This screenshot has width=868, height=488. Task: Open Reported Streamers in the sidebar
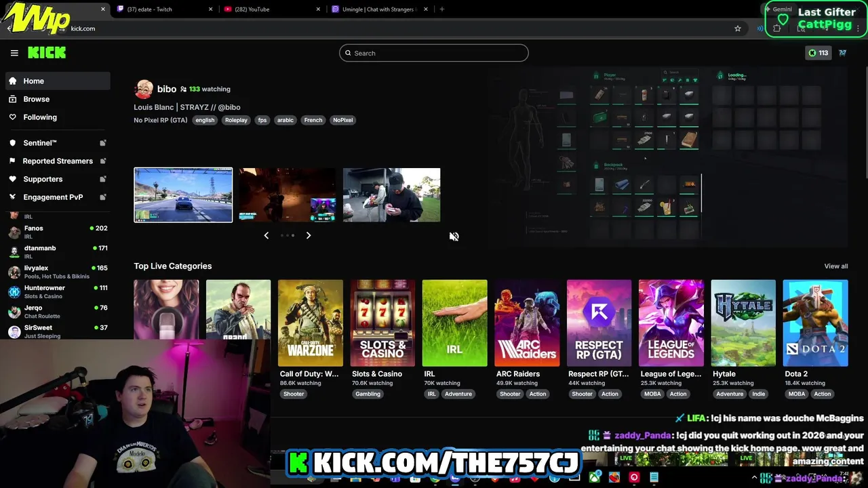58,161
